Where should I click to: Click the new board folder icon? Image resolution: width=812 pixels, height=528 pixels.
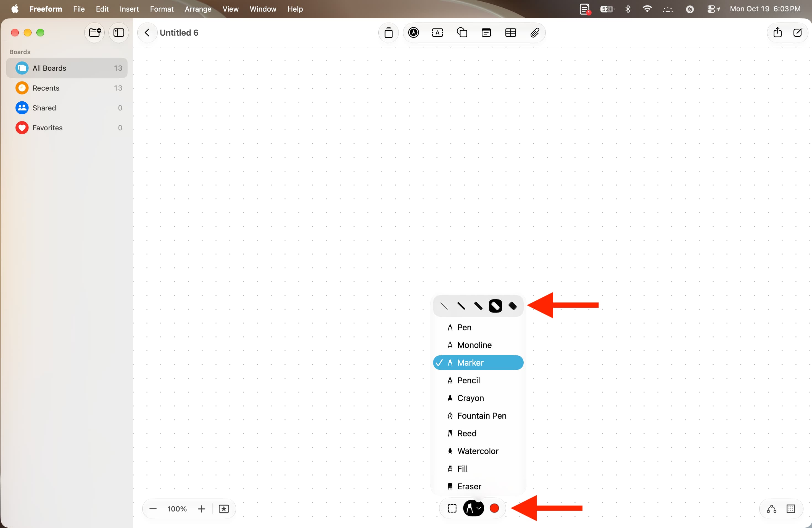[x=94, y=33]
